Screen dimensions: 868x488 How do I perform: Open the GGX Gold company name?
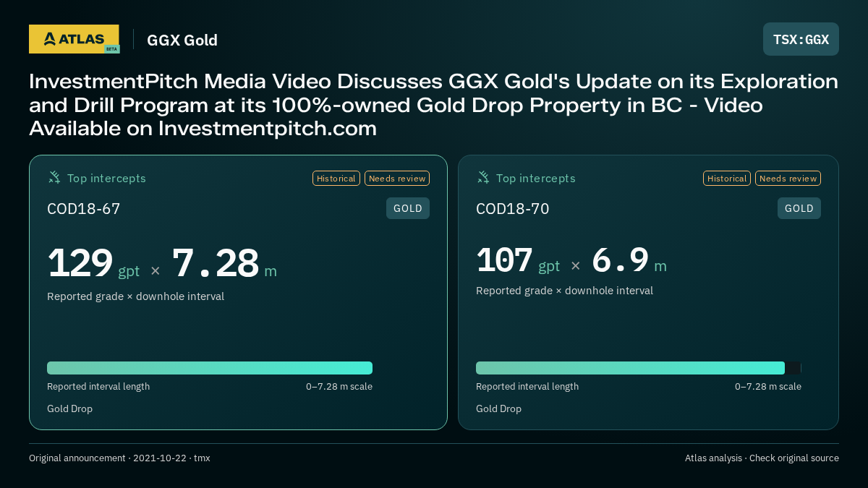182,40
